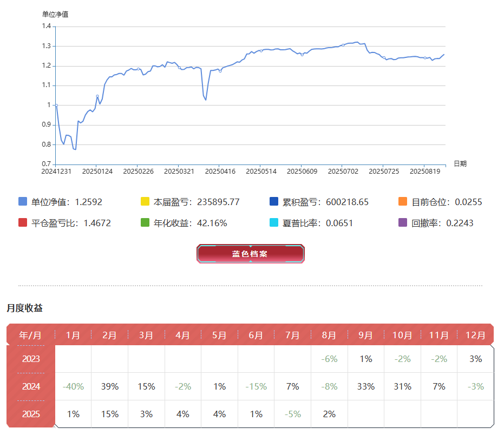The width and height of the screenshot is (504, 441).
Task: Click the cyan 夏普比率 legend swatch
Action: (x=274, y=222)
